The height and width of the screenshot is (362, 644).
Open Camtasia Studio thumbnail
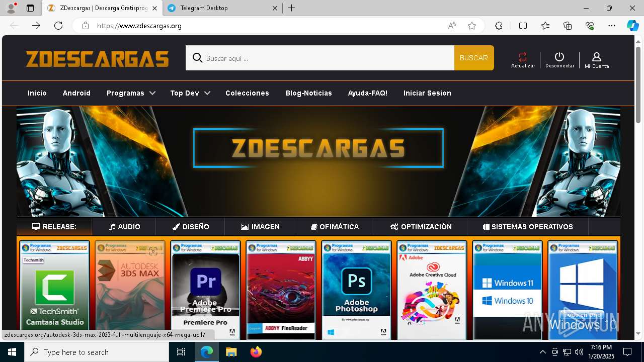(55, 290)
